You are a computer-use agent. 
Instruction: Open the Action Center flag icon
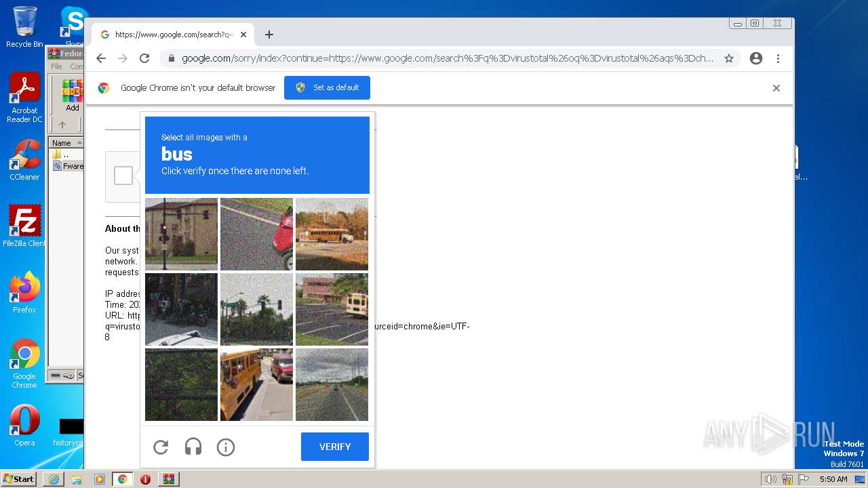(x=804, y=479)
